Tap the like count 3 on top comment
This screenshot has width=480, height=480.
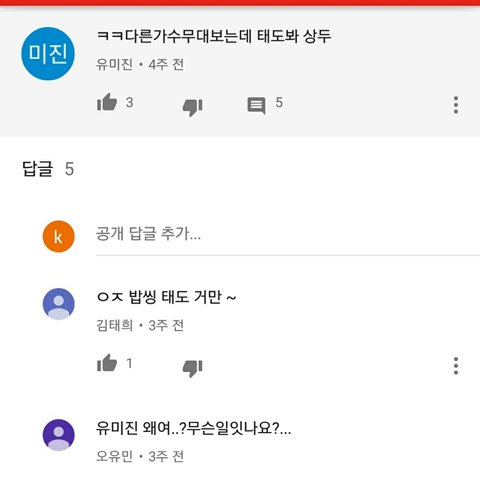click(x=129, y=103)
